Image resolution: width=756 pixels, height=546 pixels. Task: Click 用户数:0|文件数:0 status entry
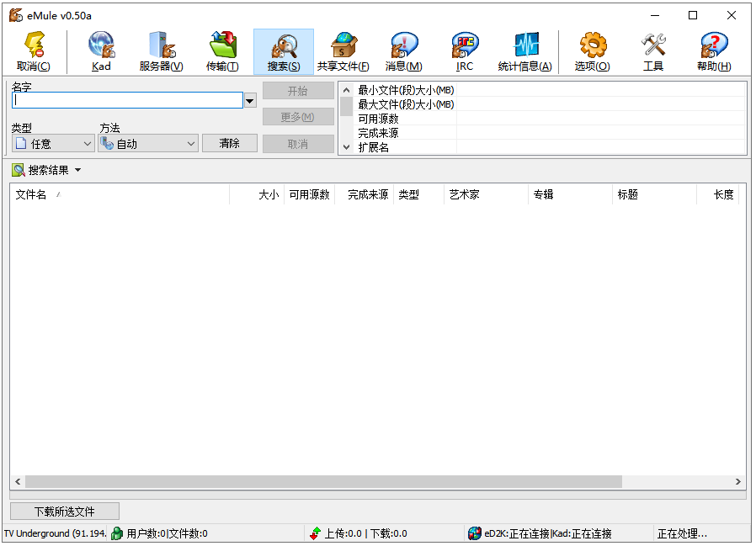pos(167,533)
